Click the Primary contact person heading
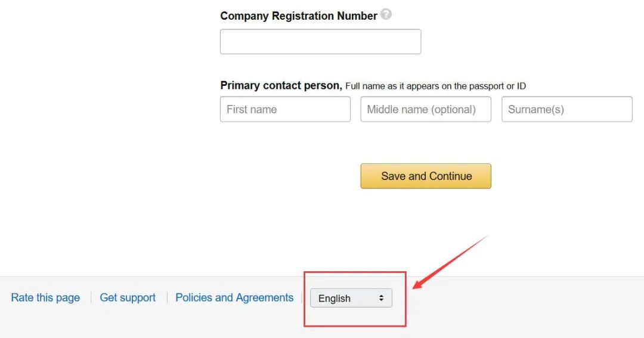The width and height of the screenshot is (644, 338). tap(281, 86)
